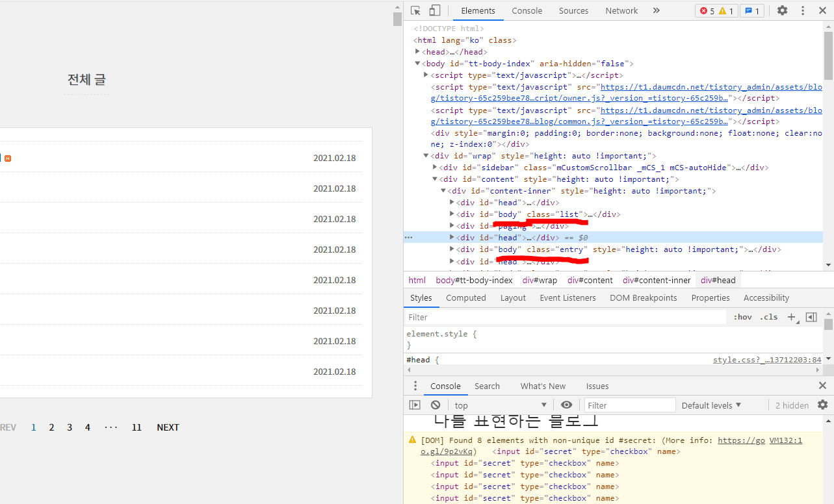The height and width of the screenshot is (504, 834).
Task: Open the VM132:1 source link
Action: (786, 440)
